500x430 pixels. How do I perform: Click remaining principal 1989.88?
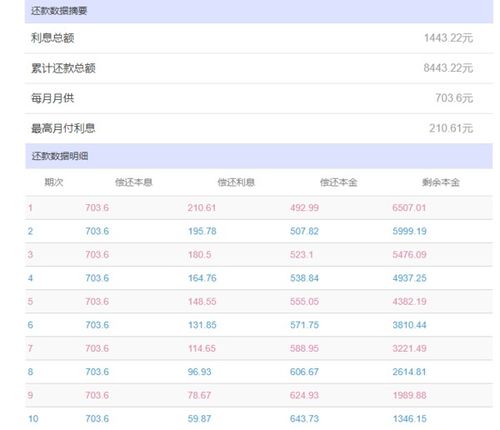click(409, 395)
